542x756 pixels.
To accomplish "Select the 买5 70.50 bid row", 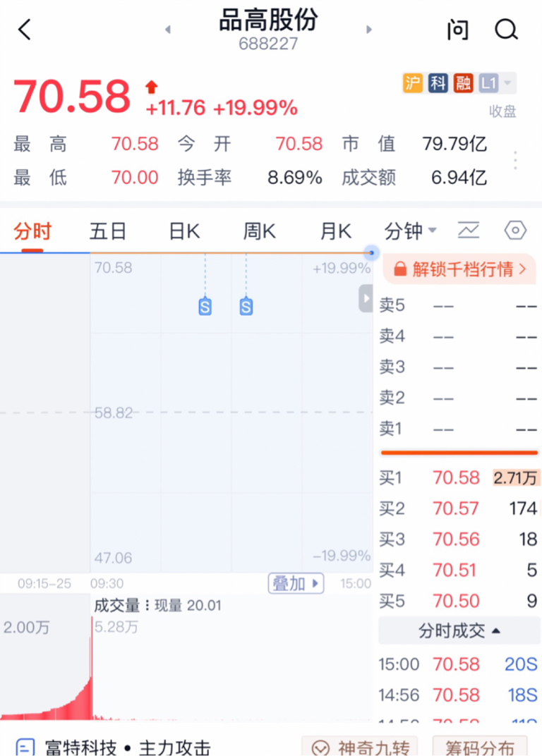I will coord(459,602).
